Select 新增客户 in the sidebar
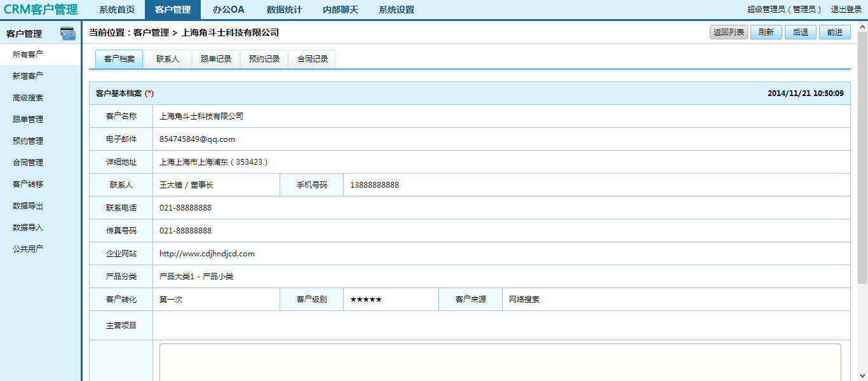Viewport: 868px width, 381px height. coord(28,76)
